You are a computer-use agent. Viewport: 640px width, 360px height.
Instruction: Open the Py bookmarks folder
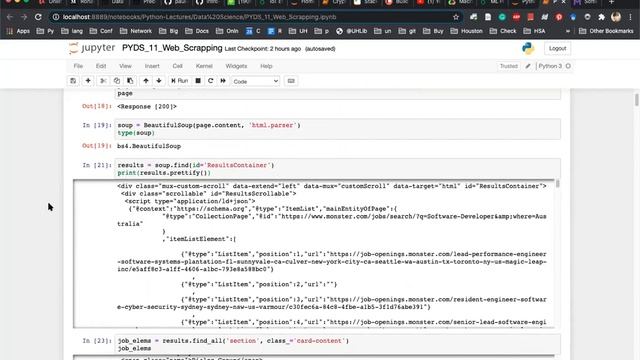[x=45, y=31]
